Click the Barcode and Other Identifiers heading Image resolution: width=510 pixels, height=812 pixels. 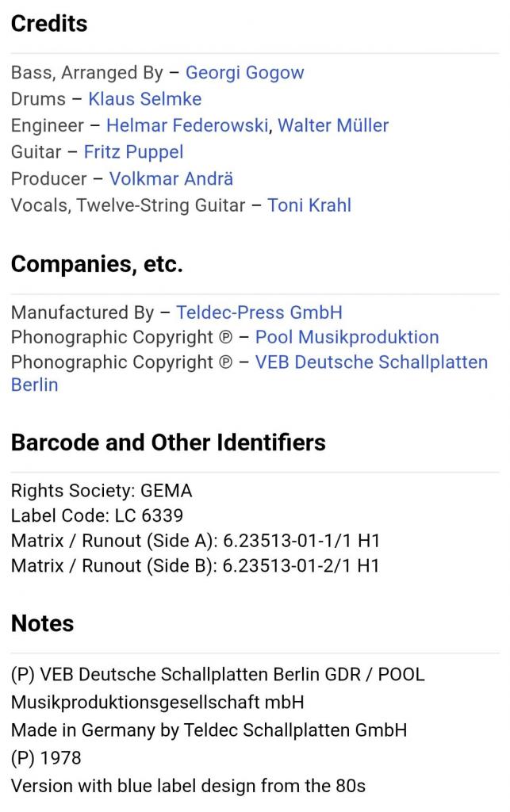pyautogui.click(x=168, y=442)
